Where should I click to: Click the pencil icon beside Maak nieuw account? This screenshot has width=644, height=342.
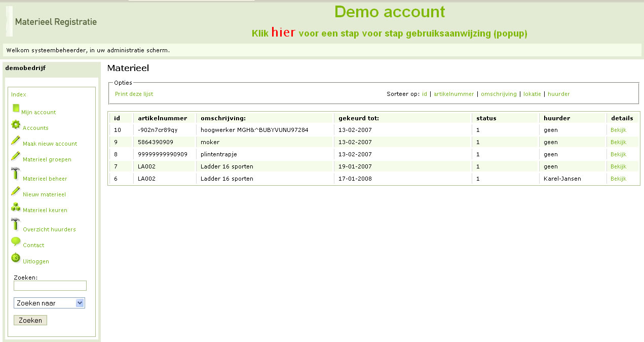pos(16,141)
